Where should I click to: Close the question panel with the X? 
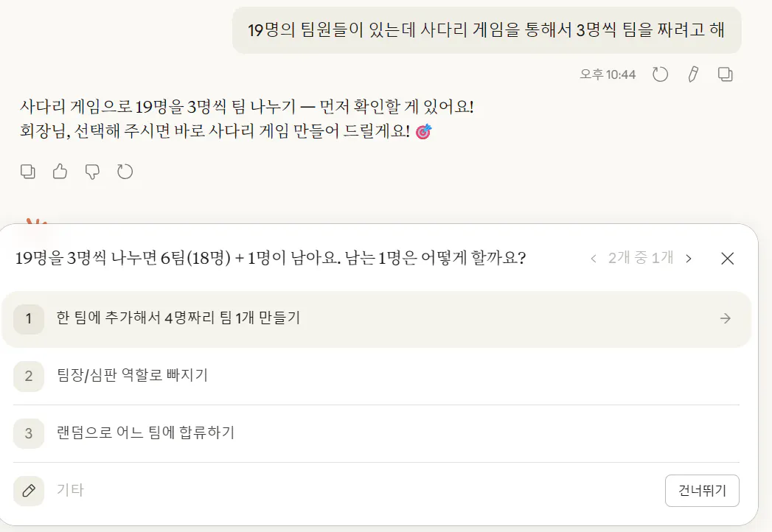(x=727, y=259)
